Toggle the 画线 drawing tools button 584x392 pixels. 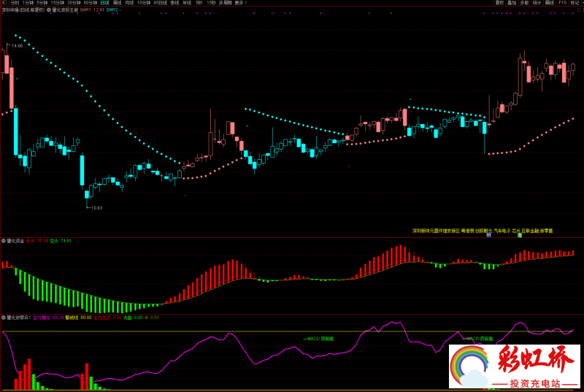click(549, 3)
